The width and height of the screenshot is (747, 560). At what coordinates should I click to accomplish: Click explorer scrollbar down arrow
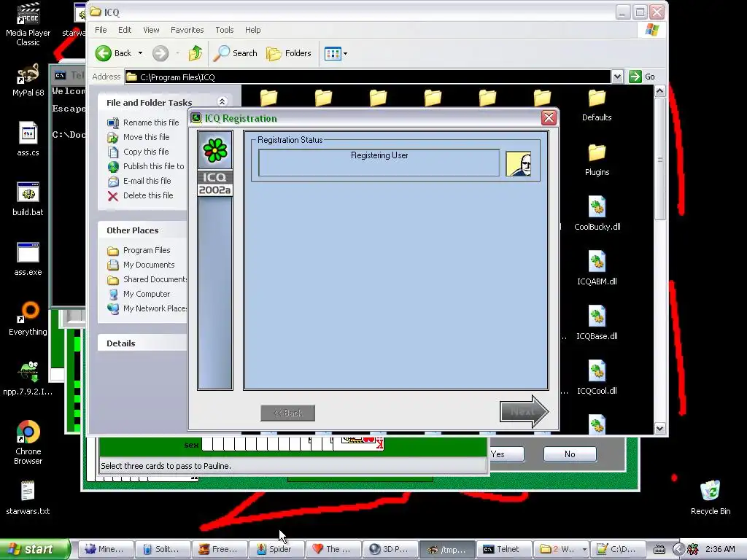tap(659, 428)
